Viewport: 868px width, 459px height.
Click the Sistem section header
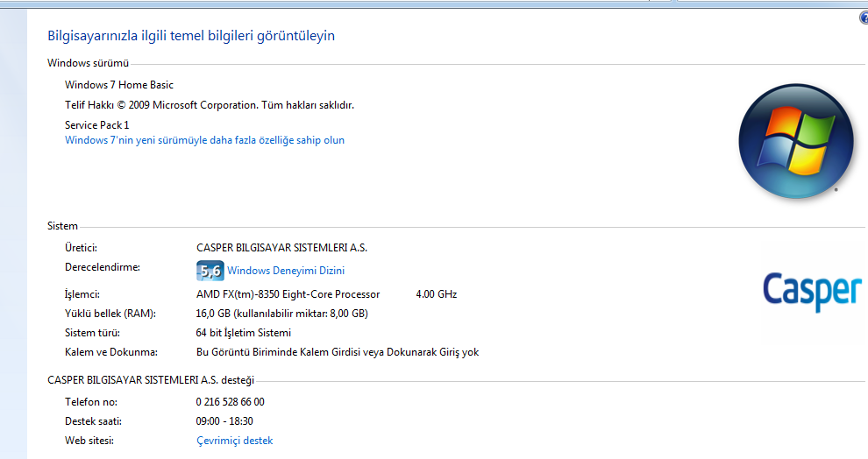62,226
